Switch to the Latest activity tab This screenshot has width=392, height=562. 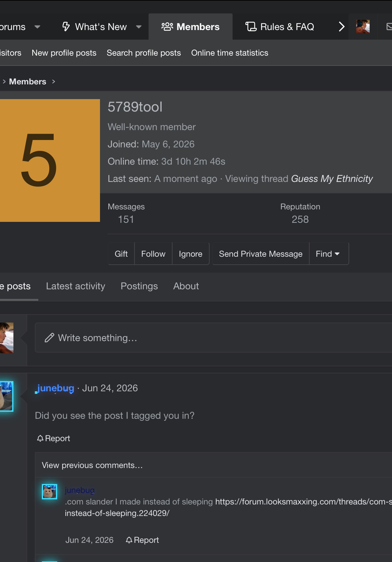[75, 286]
